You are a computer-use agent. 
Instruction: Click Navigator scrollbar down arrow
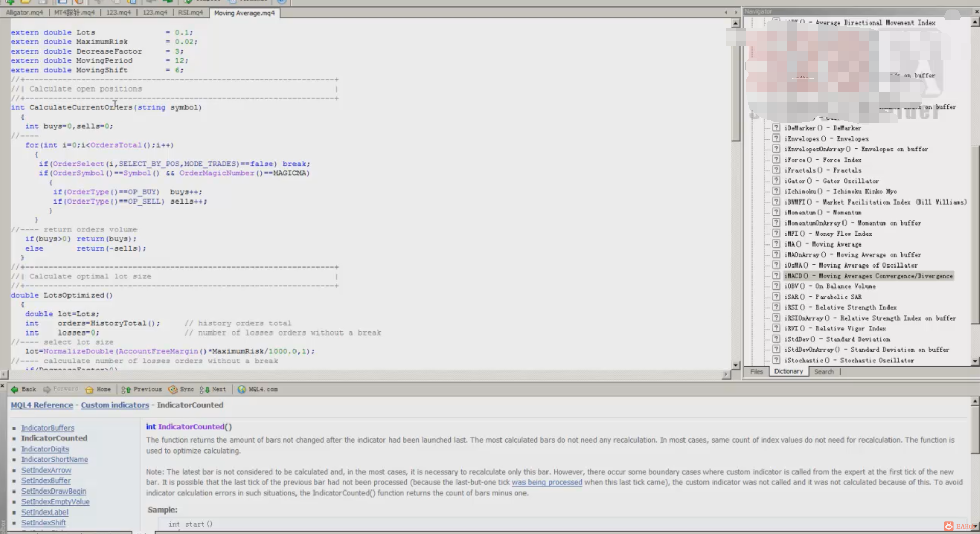pos(975,361)
